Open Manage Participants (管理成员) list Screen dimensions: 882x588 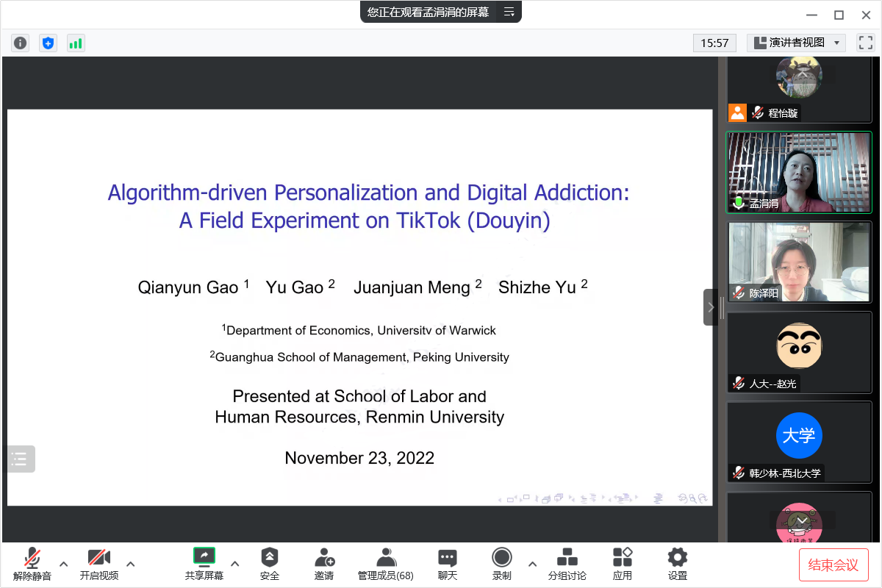pos(386,563)
